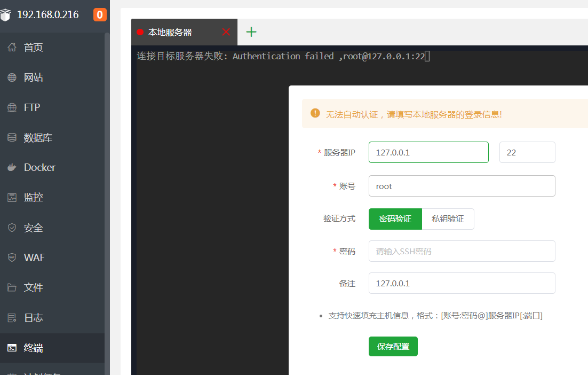Open a new terminal tab with plus button
The image size is (588, 375).
tap(251, 32)
